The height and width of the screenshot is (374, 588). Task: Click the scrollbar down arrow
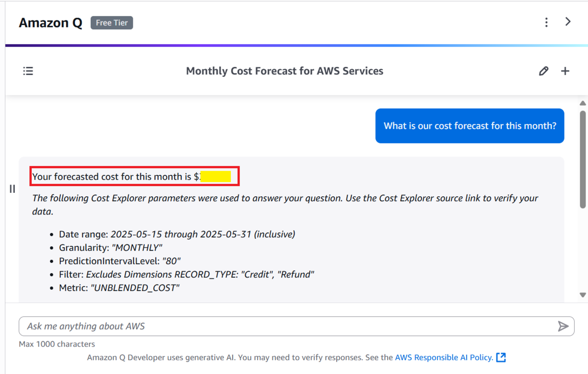pos(583,295)
